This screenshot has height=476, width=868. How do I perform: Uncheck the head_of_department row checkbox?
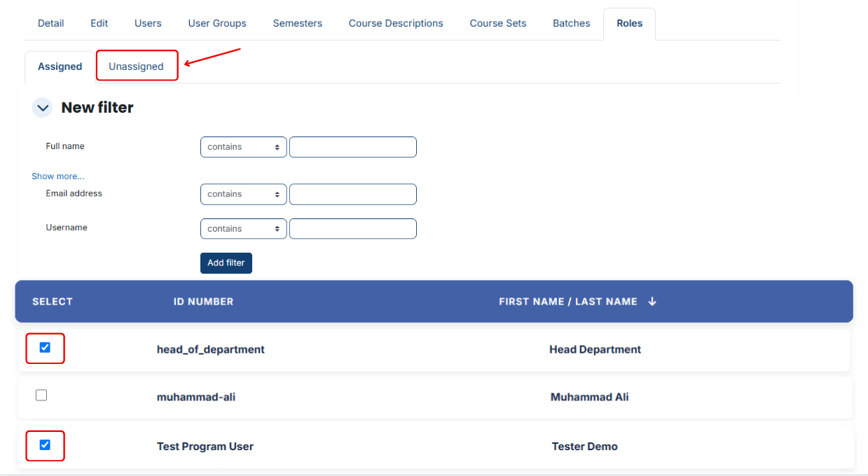pyautogui.click(x=45, y=347)
